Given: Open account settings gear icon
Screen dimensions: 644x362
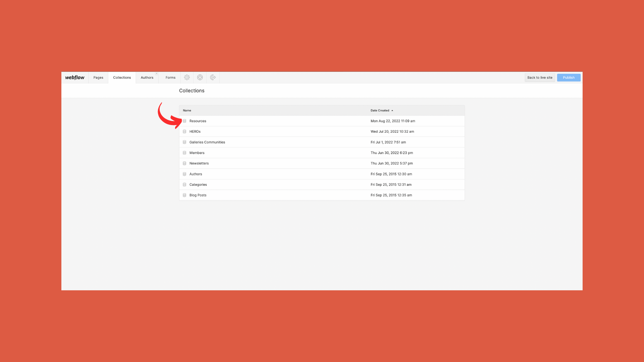Looking at the screenshot, I should (187, 77).
